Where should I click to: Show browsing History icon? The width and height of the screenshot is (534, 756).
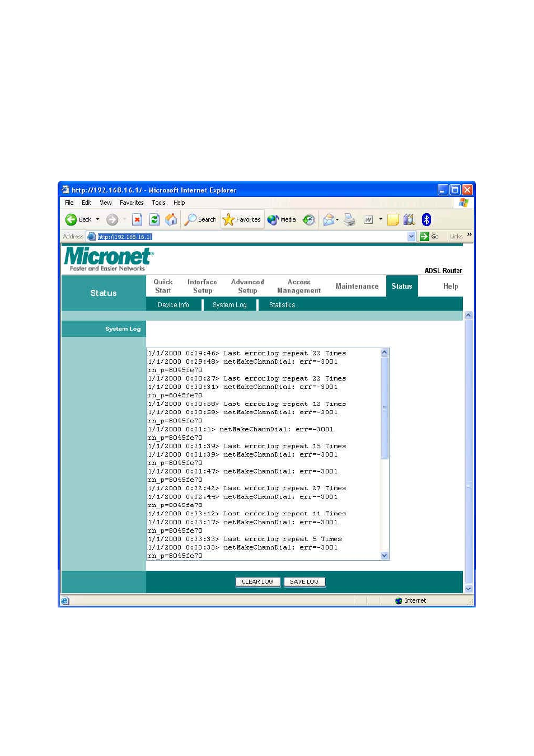(x=308, y=220)
